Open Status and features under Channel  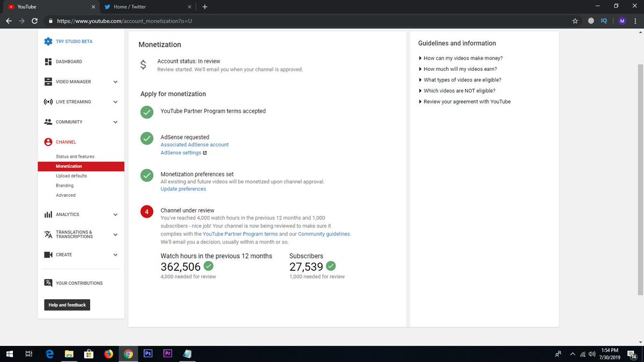[x=75, y=157]
